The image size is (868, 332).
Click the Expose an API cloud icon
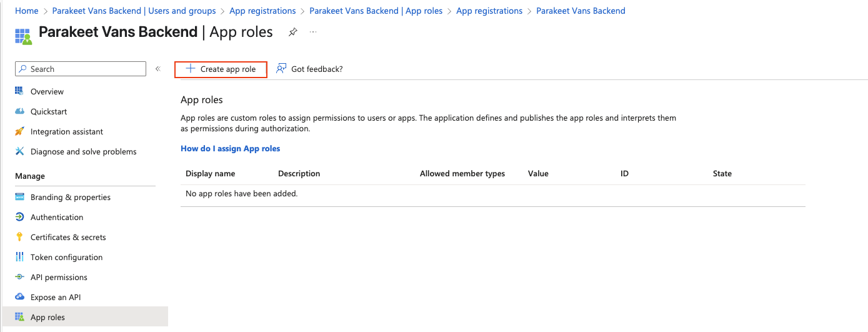19,297
